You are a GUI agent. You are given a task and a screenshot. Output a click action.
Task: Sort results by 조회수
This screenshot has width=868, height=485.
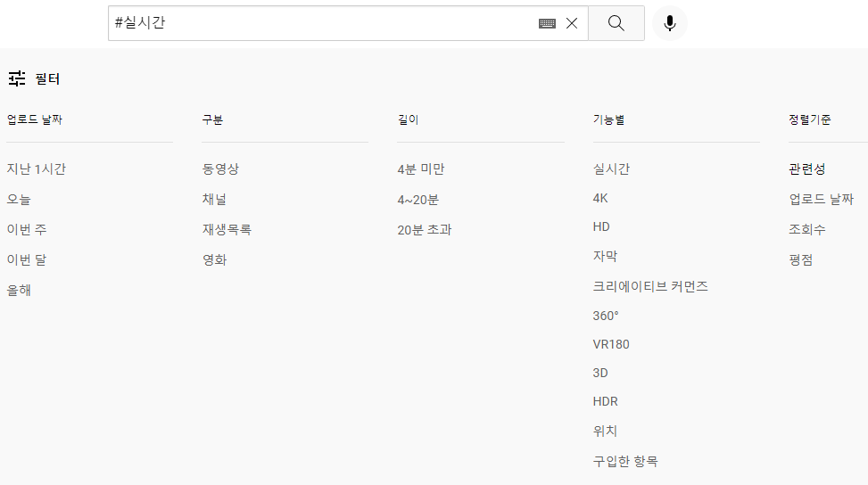807,229
